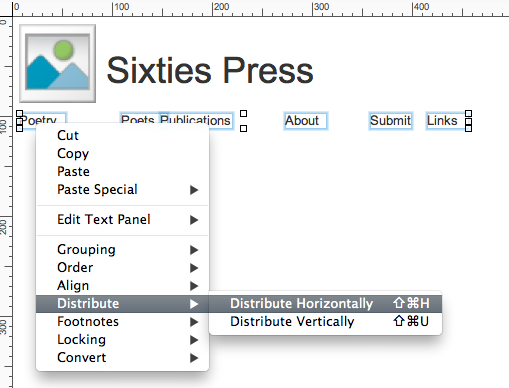This screenshot has height=388, width=509.
Task: Open the Grouping submenu
Action: (x=122, y=250)
